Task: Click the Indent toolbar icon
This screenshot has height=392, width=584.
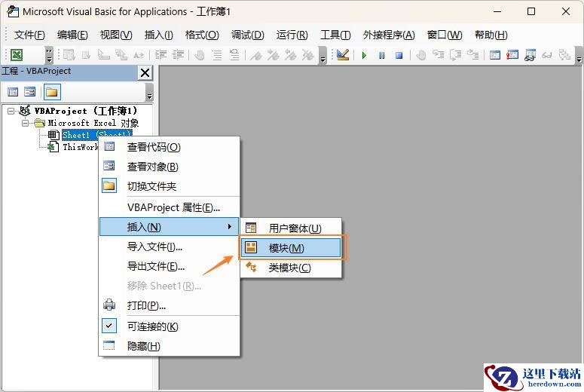Action: (161, 55)
